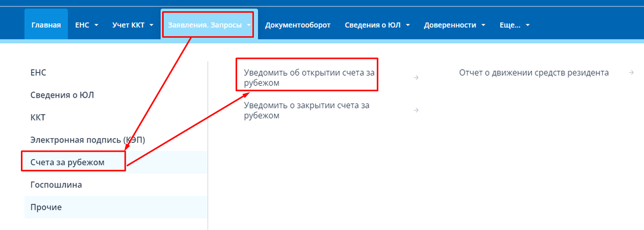Expand the Учет ККТ dropdown caret
644x230 pixels.
click(x=151, y=25)
